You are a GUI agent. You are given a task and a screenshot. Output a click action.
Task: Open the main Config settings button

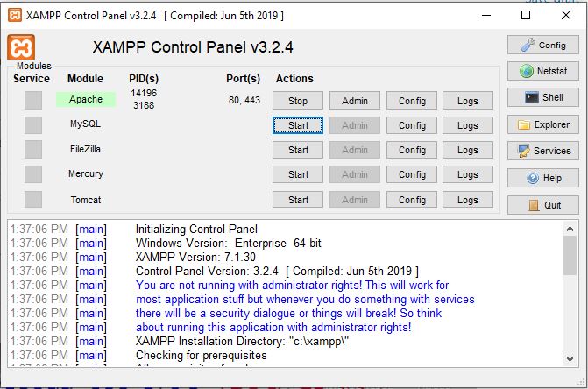click(x=542, y=45)
